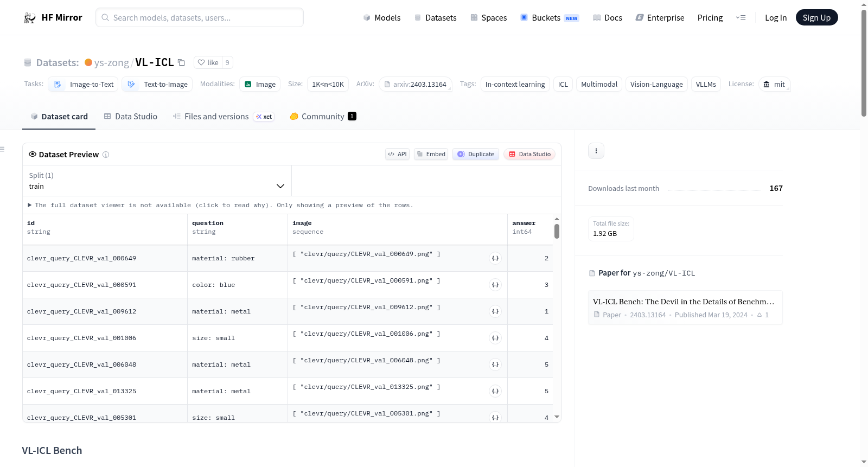Open left sidebar toggle icon
The width and height of the screenshot is (868, 467).
coord(2,149)
